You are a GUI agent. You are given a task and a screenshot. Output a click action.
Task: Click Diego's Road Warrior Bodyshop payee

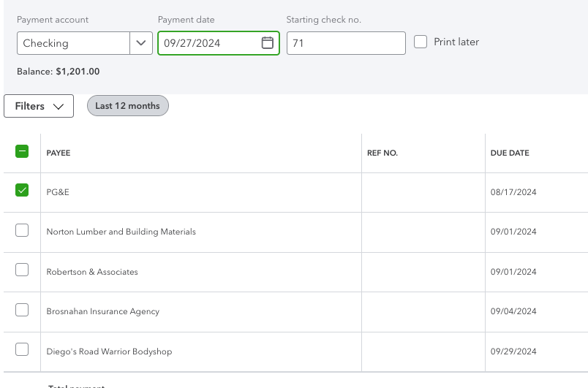click(109, 351)
